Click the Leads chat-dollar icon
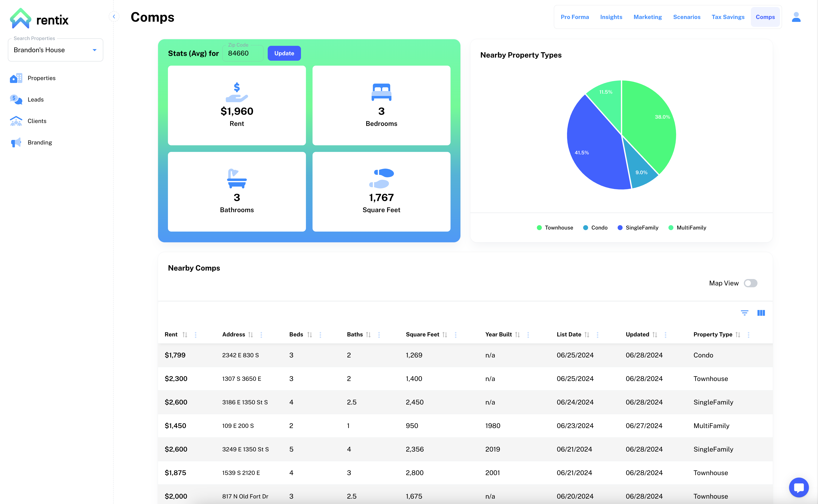The image size is (818, 504). point(16,99)
